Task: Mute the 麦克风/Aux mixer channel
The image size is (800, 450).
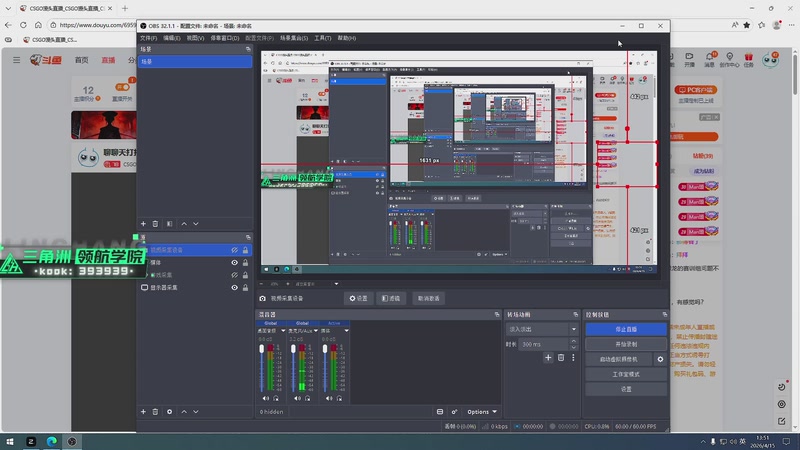Action: pos(297,398)
